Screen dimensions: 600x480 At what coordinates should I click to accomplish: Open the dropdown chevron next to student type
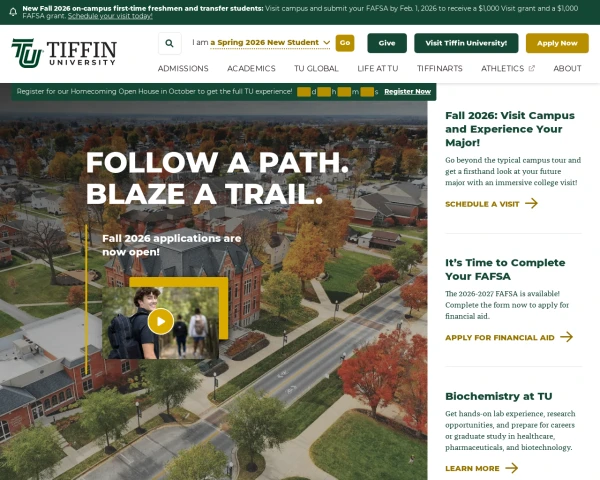[326, 42]
